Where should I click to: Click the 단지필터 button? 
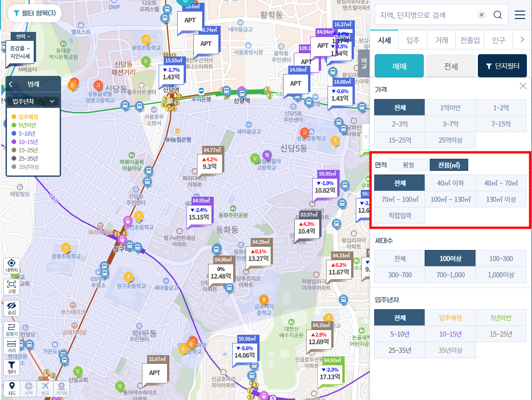click(502, 66)
